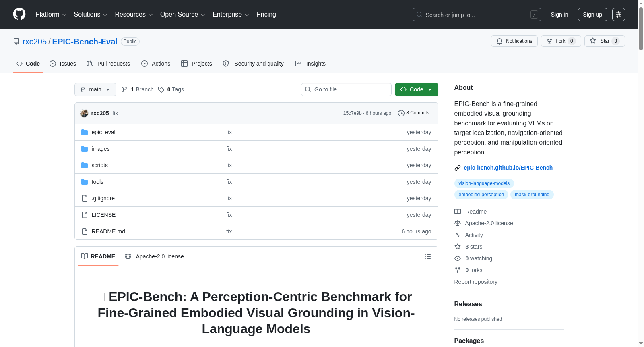This screenshot has width=644, height=347.
Task: Click the vision-language-models topic tag
Action: (x=484, y=183)
